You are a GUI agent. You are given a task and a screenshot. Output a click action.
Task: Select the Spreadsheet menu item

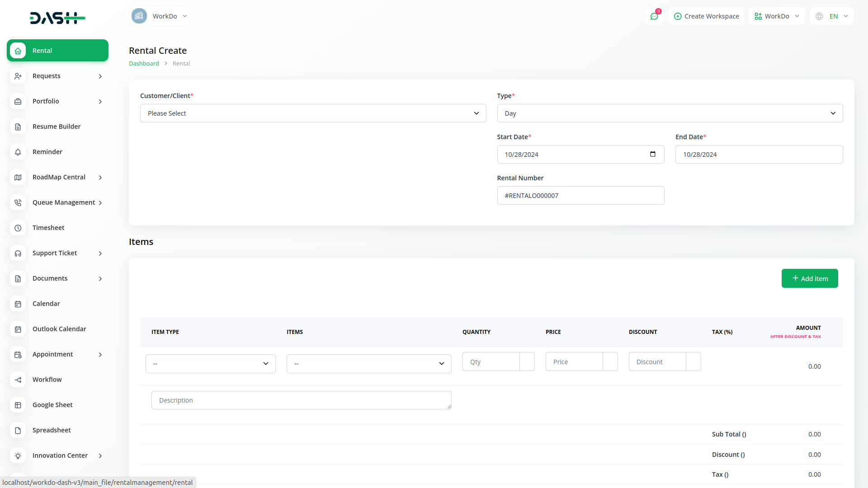click(52, 430)
